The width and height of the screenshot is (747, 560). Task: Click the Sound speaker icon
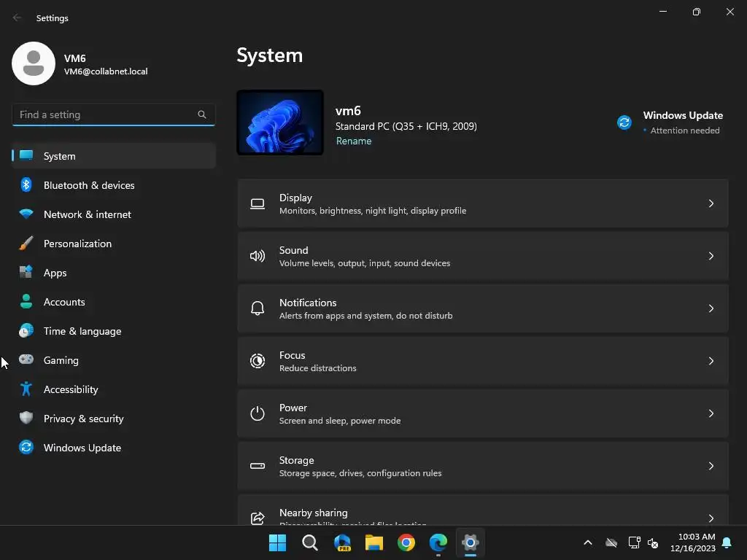coord(258,256)
